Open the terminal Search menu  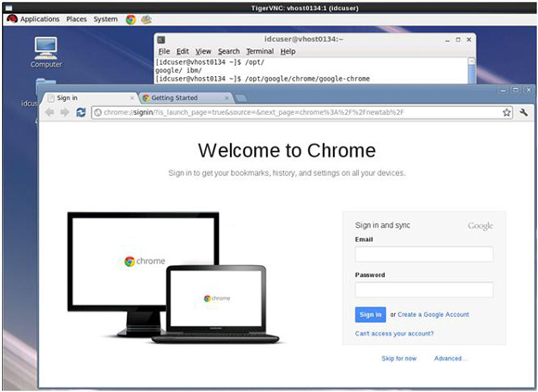pyautogui.click(x=229, y=51)
